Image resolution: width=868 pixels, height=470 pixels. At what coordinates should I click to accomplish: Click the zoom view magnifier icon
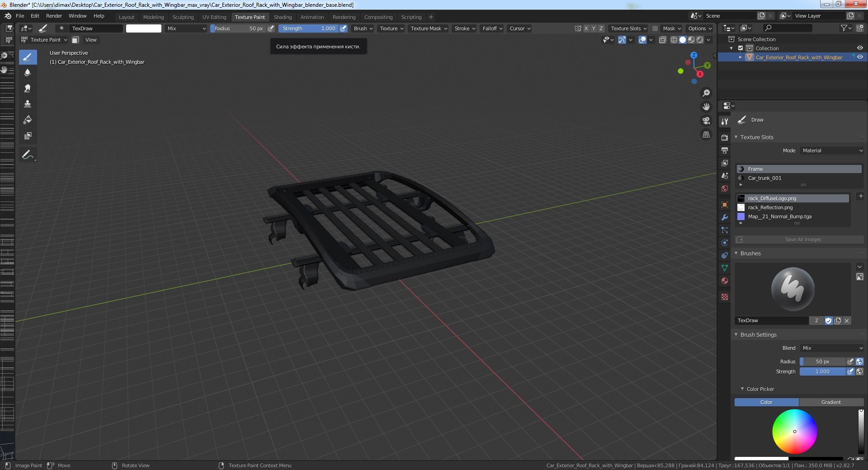pyautogui.click(x=706, y=93)
